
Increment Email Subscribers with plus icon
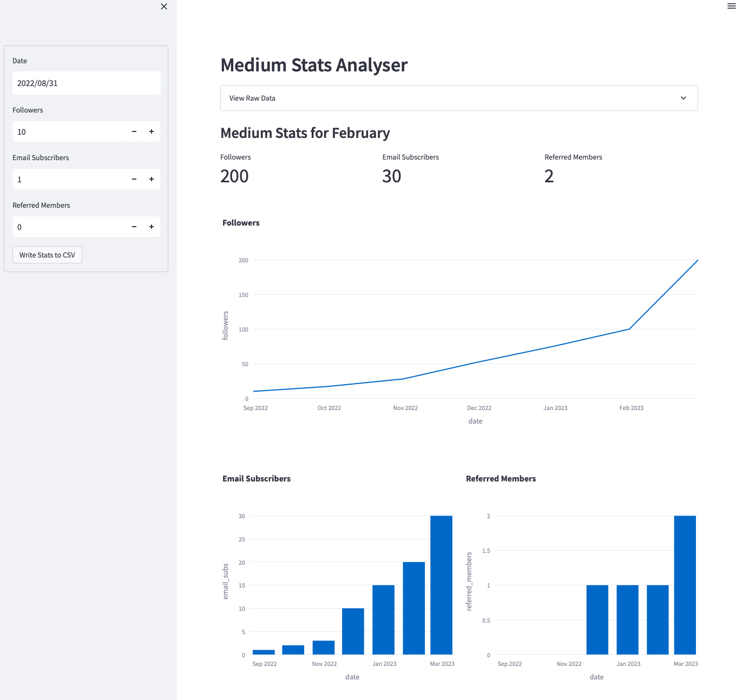coord(152,179)
